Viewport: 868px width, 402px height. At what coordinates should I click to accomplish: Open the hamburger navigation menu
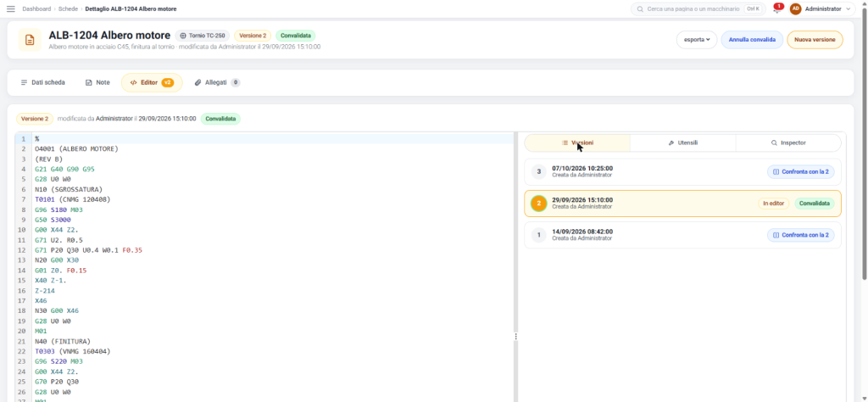click(x=10, y=8)
